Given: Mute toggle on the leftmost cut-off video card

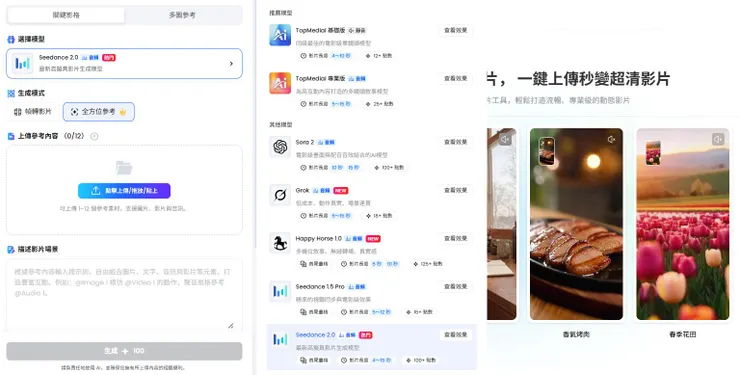Looking at the screenshot, I should (x=505, y=140).
